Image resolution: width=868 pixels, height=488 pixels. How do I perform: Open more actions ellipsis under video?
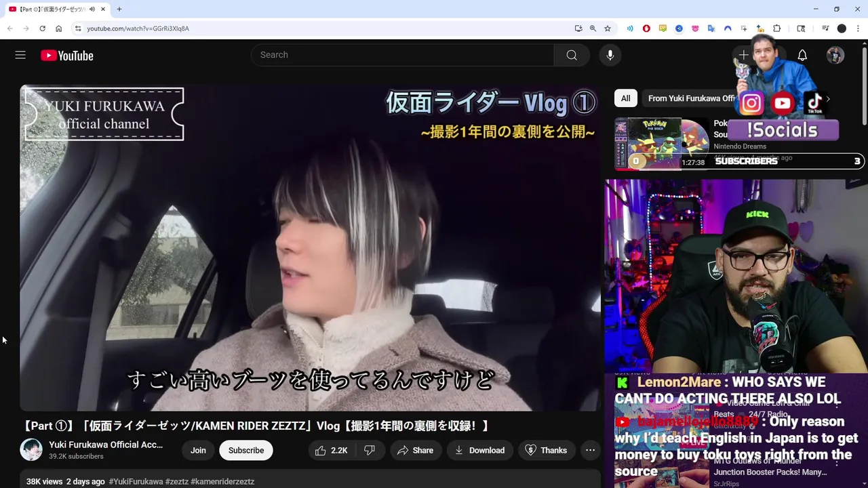click(x=590, y=450)
